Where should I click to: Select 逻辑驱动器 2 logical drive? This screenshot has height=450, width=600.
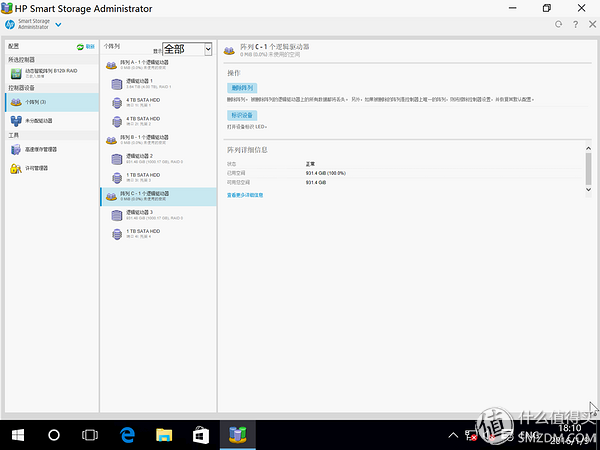158,158
